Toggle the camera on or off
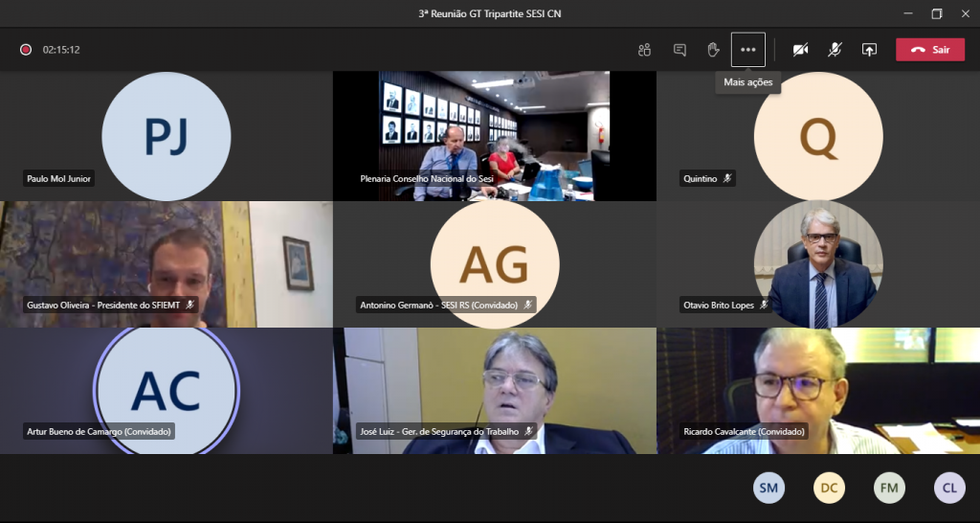 [x=801, y=50]
